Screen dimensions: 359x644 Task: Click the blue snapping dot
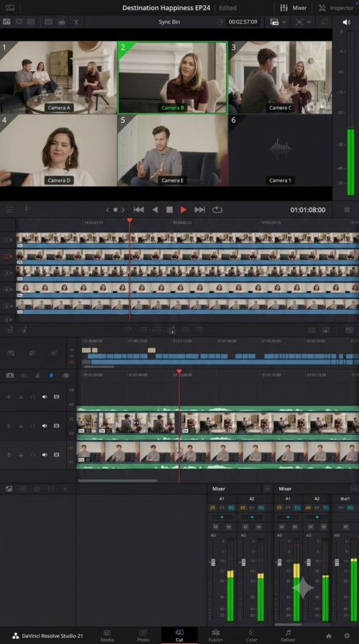click(51, 375)
